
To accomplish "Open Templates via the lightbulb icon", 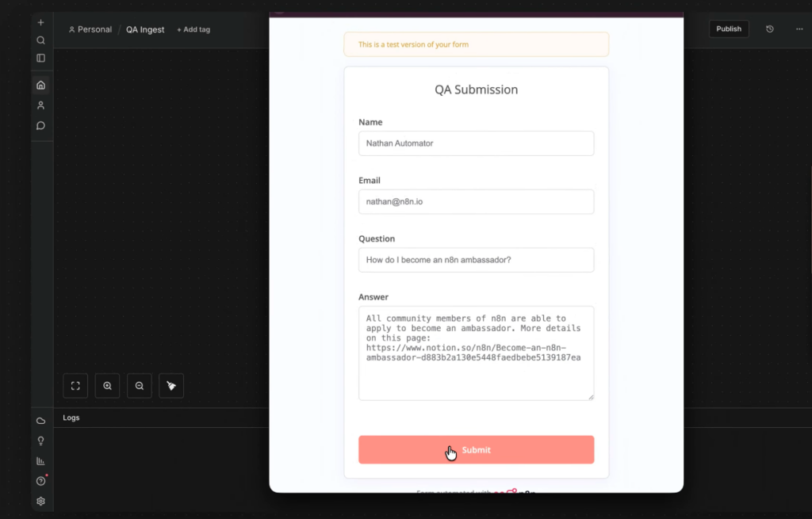I will (x=40, y=440).
